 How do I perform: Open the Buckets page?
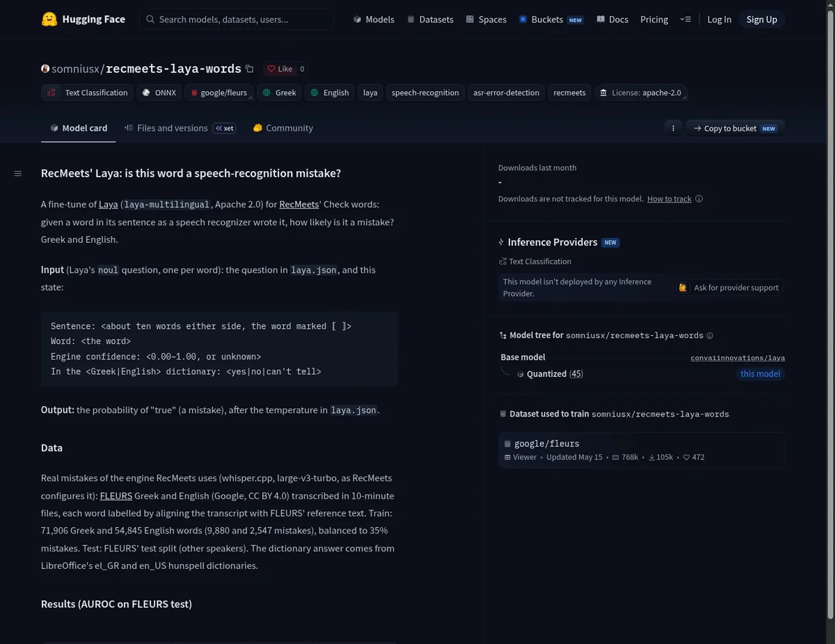[550, 19]
